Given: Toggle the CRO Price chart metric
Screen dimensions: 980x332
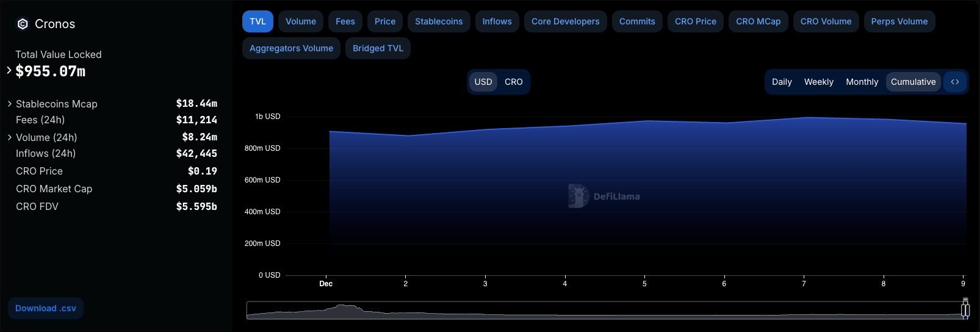Looking at the screenshot, I should pos(696,21).
